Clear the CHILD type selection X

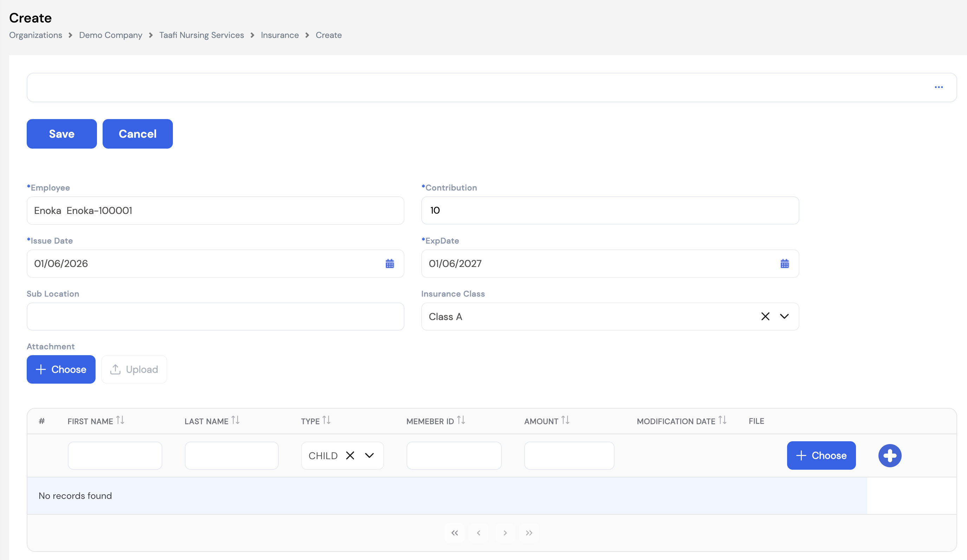[x=350, y=455]
